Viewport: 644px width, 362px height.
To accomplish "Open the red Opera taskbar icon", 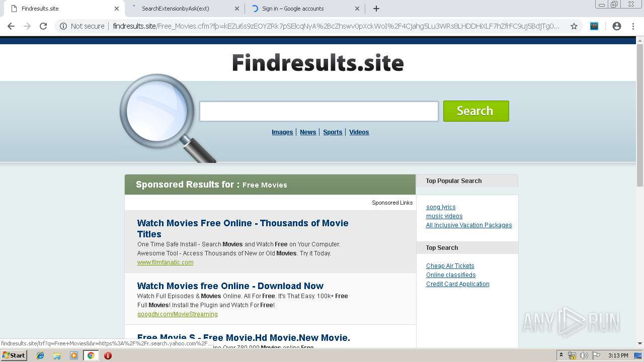I will [x=108, y=355].
